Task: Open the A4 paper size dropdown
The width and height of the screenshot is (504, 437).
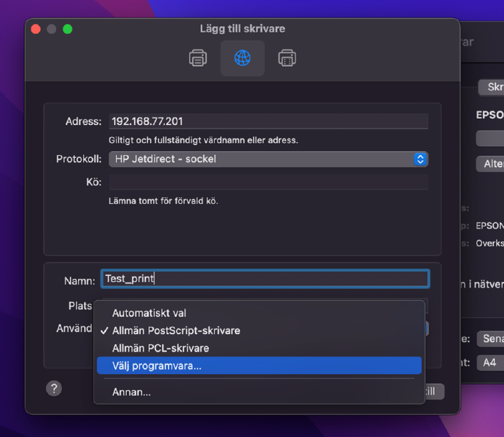Action: pyautogui.click(x=491, y=363)
